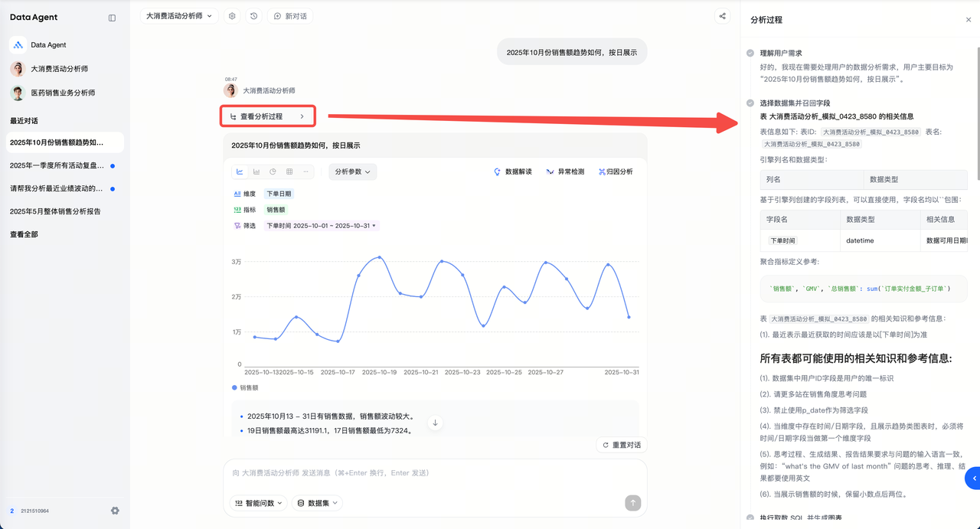Open conversation history clock icon
Image resolution: width=980 pixels, height=529 pixels.
pos(254,16)
